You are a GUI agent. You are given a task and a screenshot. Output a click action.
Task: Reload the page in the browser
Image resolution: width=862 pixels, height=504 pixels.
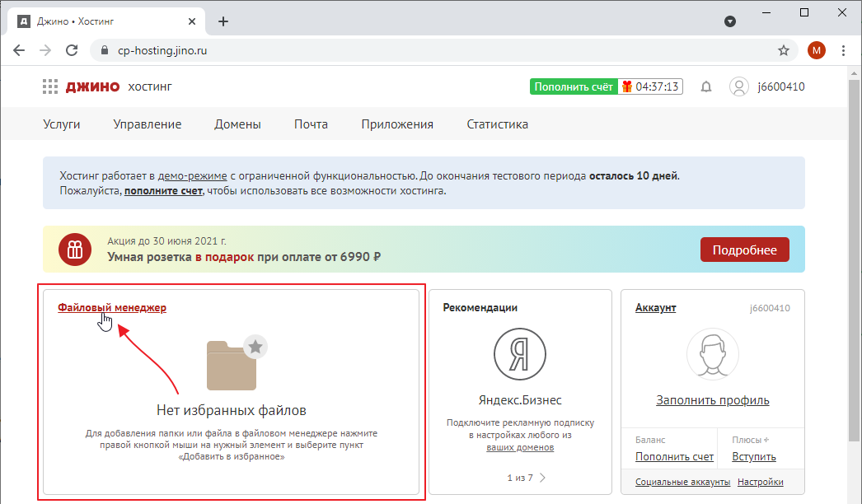[x=72, y=50]
